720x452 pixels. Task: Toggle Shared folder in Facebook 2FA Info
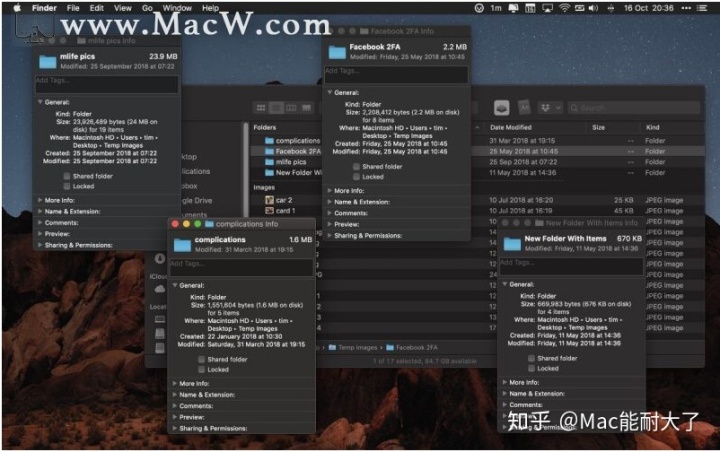coord(356,166)
